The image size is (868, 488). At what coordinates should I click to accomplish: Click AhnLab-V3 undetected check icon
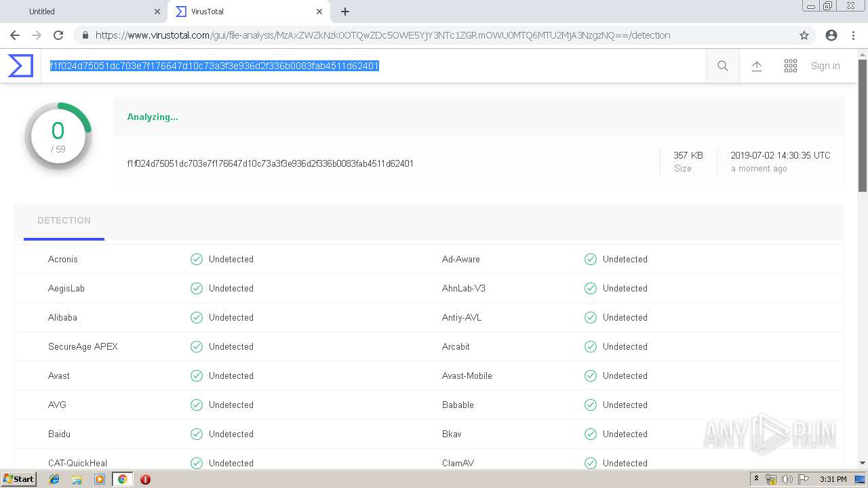click(591, 288)
